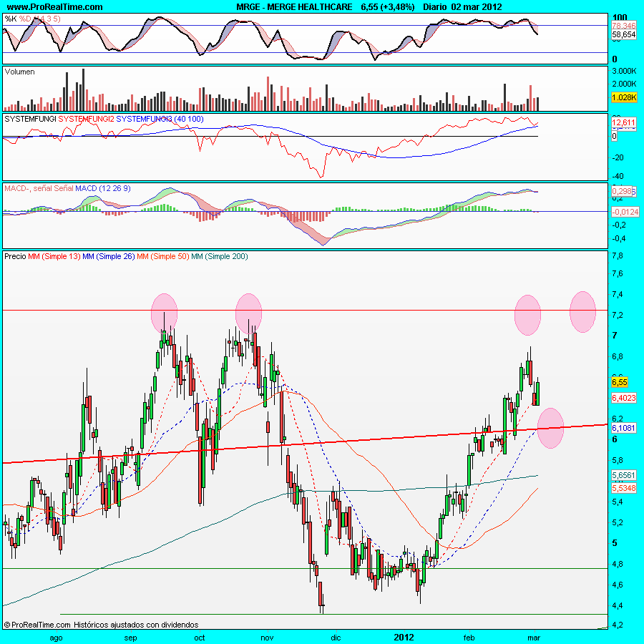Click the sep month label
This screenshot has height=644, width=644.
(131, 638)
